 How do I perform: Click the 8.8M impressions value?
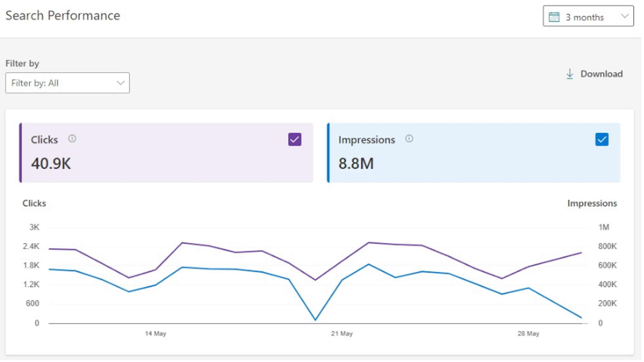point(356,163)
